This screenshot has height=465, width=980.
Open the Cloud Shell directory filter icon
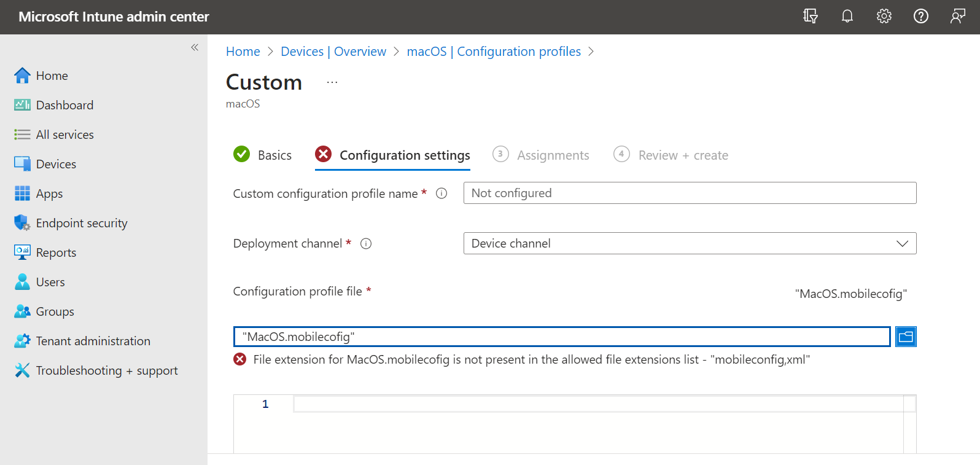pos(811,17)
